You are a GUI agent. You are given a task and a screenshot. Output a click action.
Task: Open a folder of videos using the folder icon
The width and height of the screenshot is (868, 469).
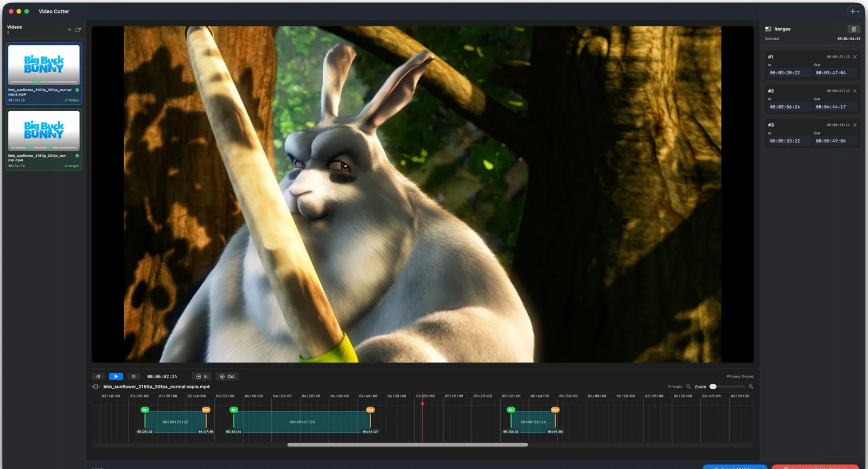(x=78, y=29)
